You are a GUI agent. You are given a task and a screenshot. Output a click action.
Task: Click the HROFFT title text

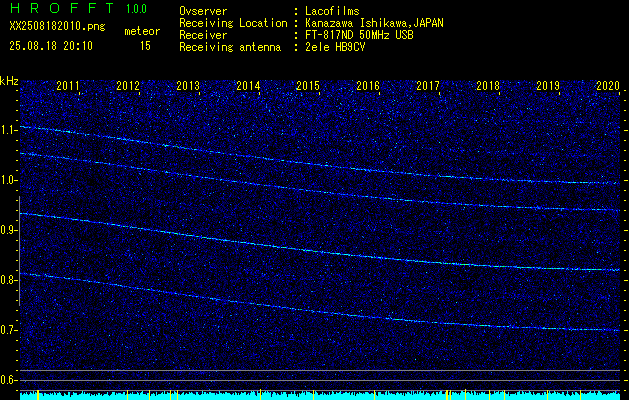click(62, 8)
